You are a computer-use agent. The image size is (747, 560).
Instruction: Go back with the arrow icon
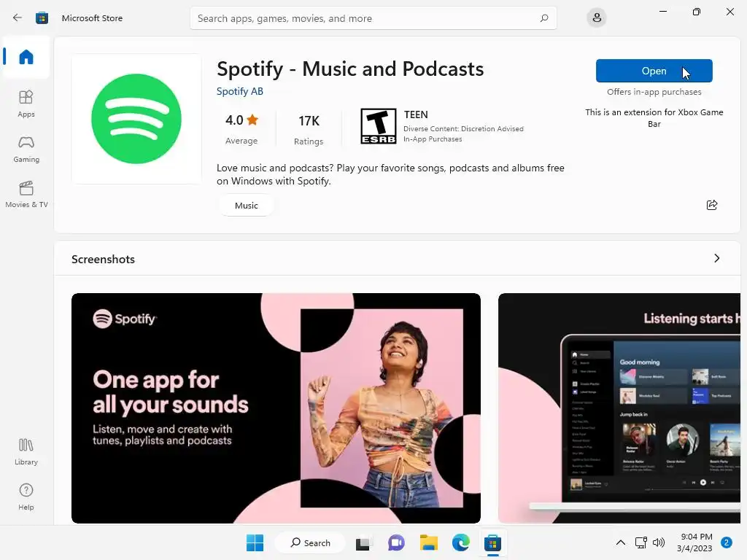18,18
